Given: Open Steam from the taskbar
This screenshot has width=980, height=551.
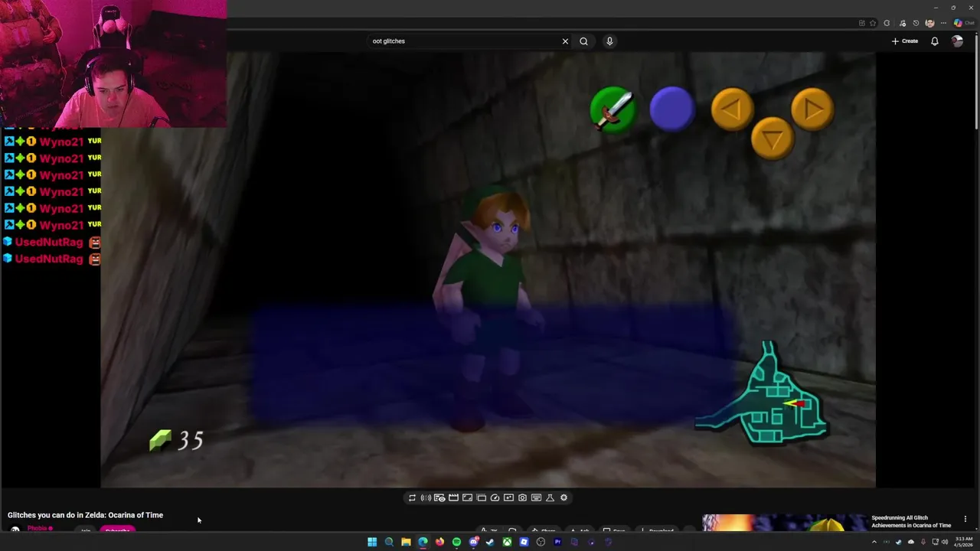Looking at the screenshot, I should point(490,542).
